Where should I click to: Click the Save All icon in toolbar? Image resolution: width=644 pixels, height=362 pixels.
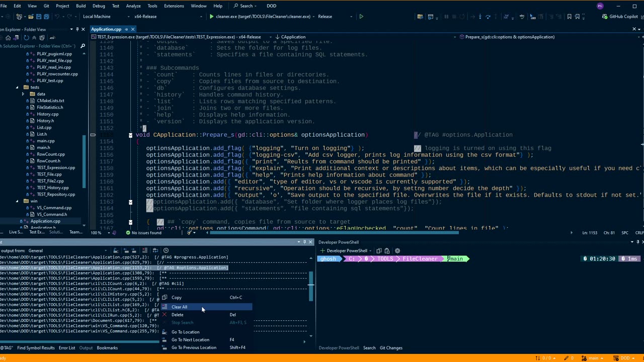pyautogui.click(x=46, y=17)
